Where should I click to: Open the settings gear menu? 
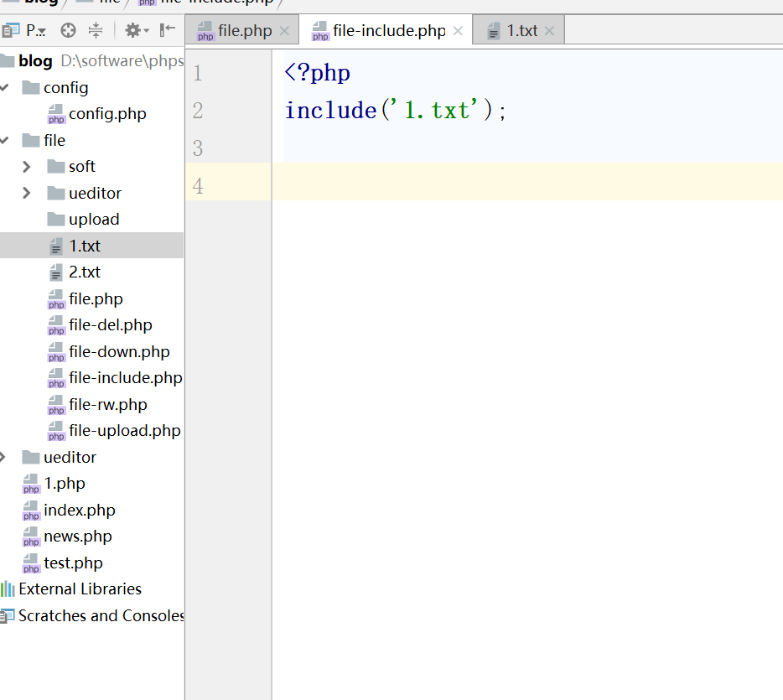[137, 31]
